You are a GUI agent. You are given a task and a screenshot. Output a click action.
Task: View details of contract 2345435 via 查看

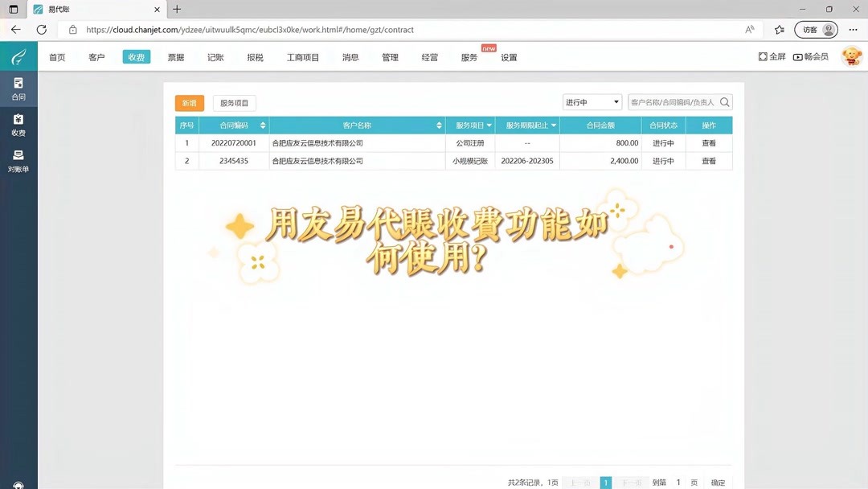pos(710,161)
